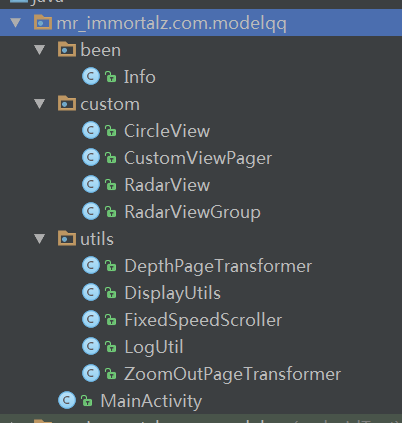Click the class icon beside RadarViewGroup

click(x=91, y=211)
